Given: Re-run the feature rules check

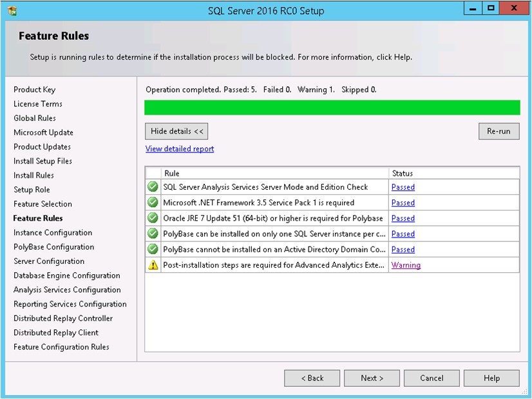Looking at the screenshot, I should 499,131.
